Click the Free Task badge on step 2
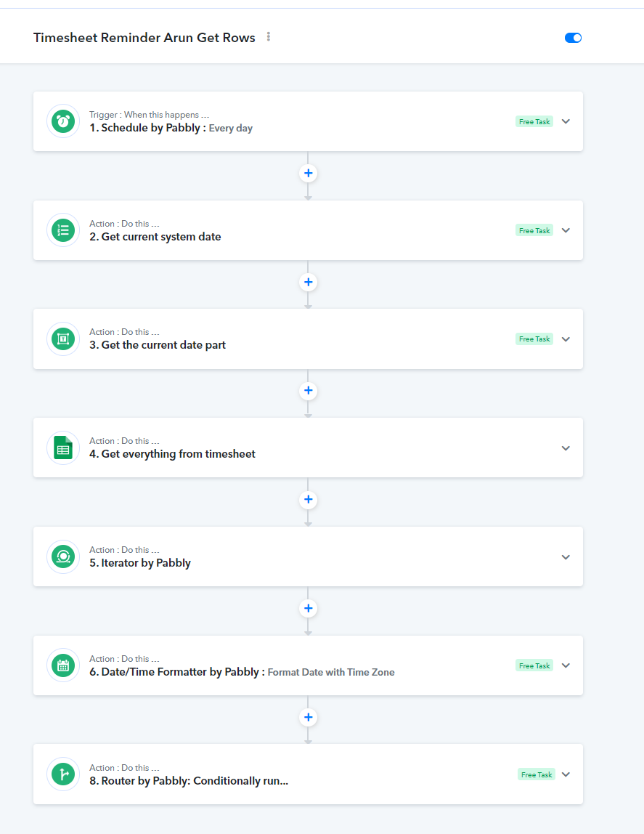 point(534,230)
